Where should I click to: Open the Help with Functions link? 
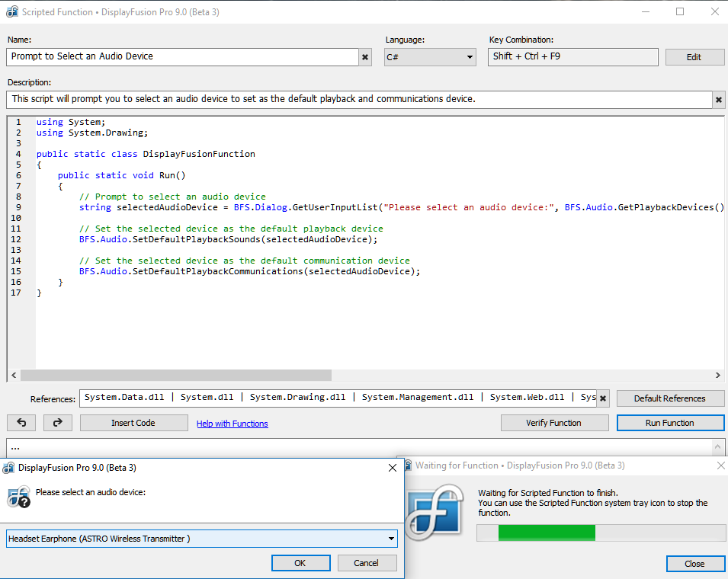[x=233, y=424]
